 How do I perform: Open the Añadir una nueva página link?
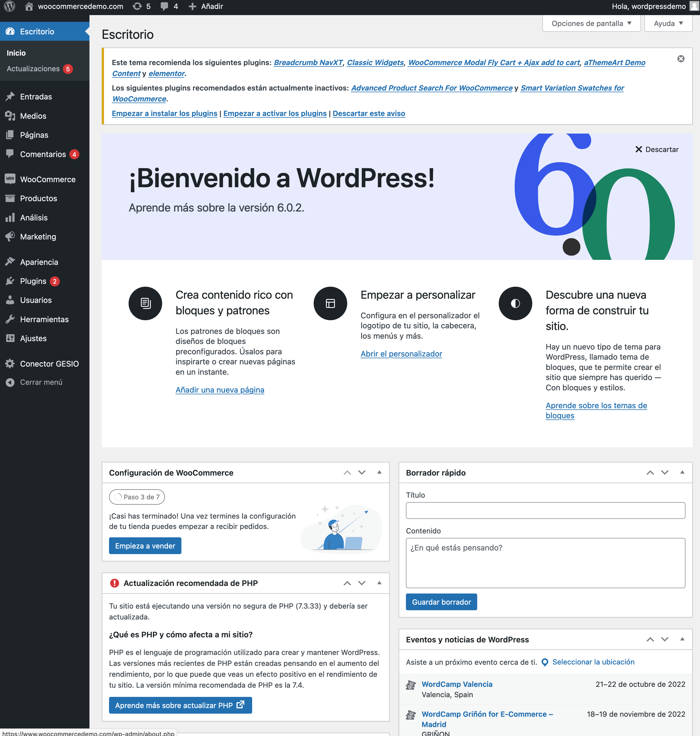[x=220, y=390]
